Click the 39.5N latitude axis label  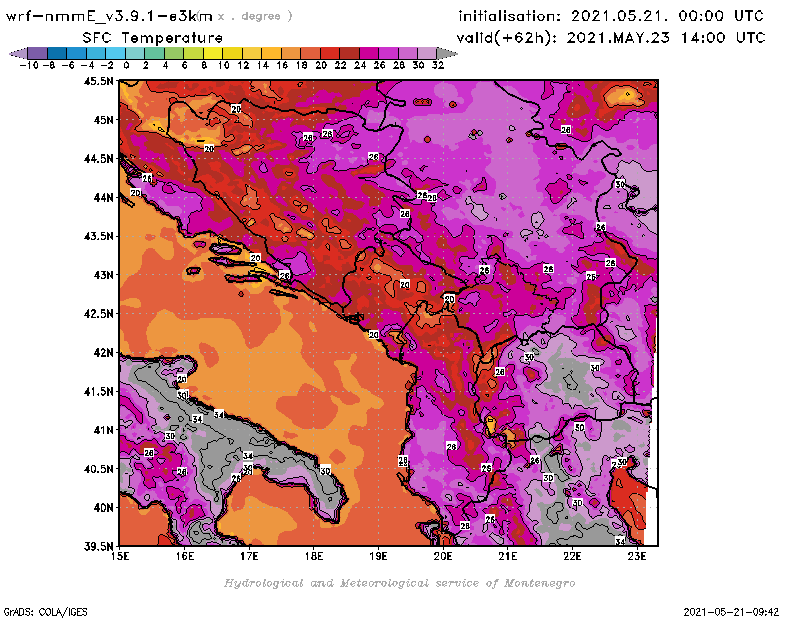tap(98, 547)
